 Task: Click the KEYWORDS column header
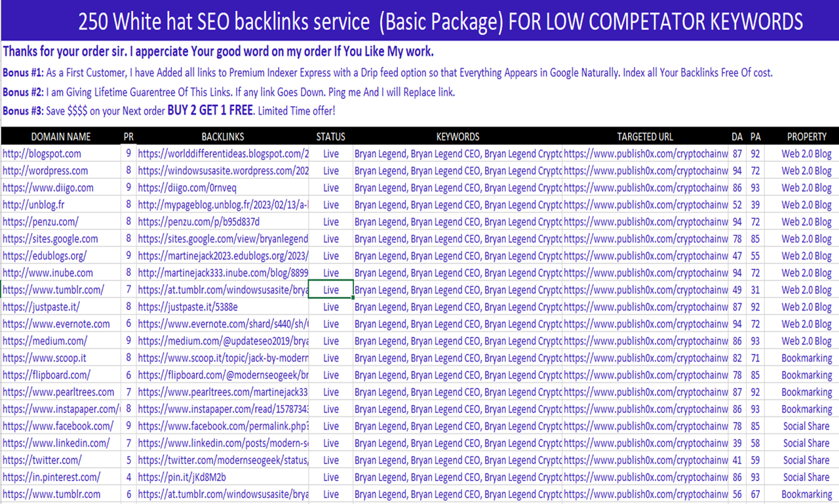pos(458,136)
